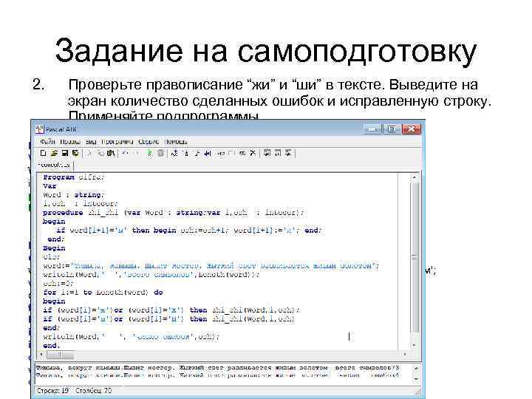Image resolution: width=532 pixels, height=399 pixels.
Task: Click the first 'writeln(Word' line with Length
Action: pos(151,274)
